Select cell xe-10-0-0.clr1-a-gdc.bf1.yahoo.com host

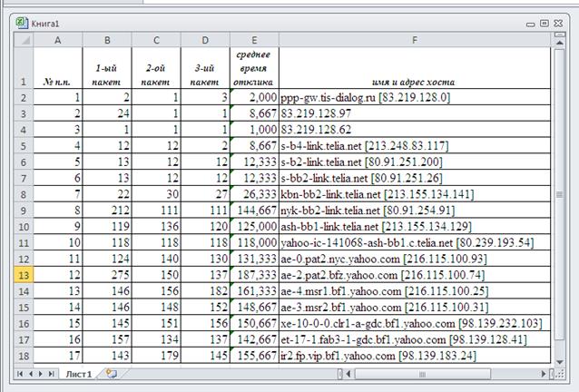click(x=415, y=323)
